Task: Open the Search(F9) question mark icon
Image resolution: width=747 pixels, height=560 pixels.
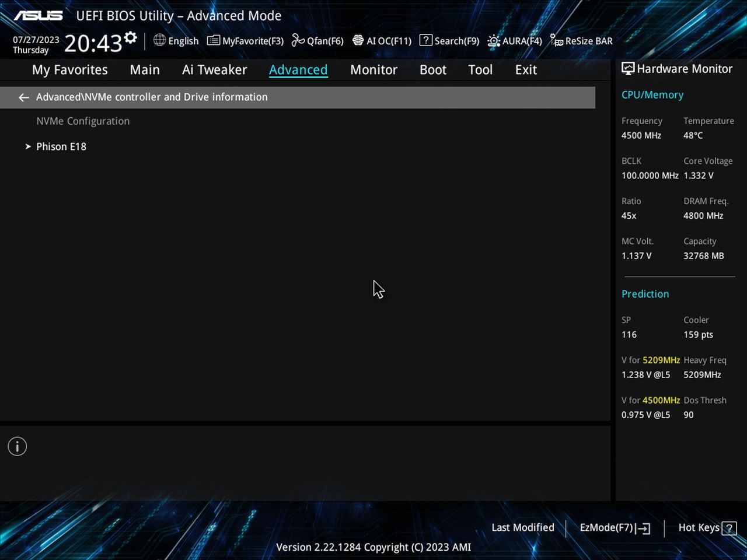Action: point(426,40)
